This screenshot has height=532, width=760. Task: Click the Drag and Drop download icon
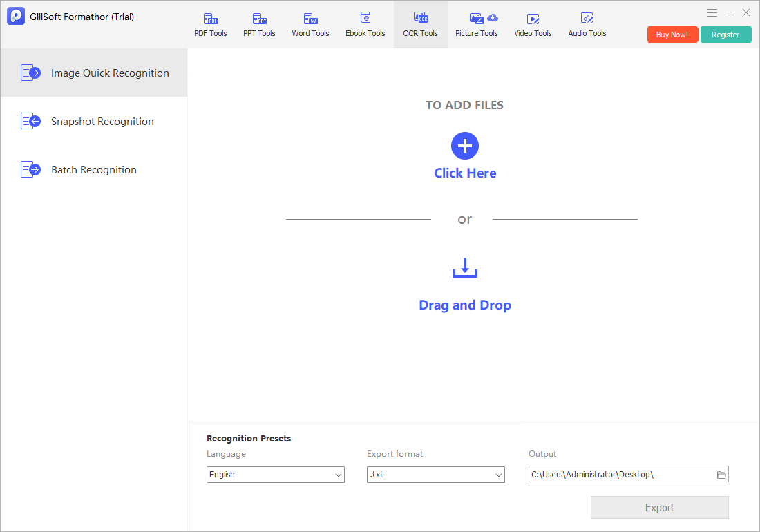click(465, 267)
